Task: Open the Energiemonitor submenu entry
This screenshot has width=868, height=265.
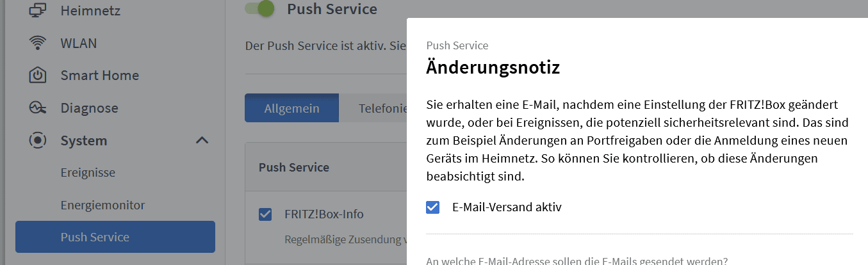Action: tap(102, 205)
